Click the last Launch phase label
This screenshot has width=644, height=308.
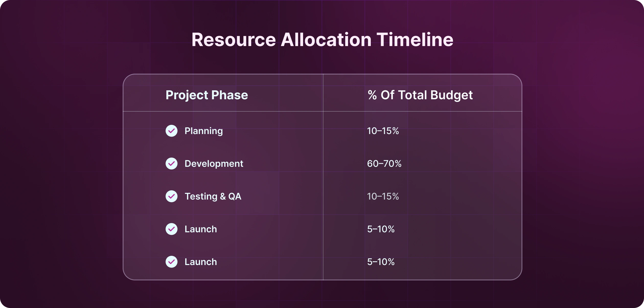(201, 262)
